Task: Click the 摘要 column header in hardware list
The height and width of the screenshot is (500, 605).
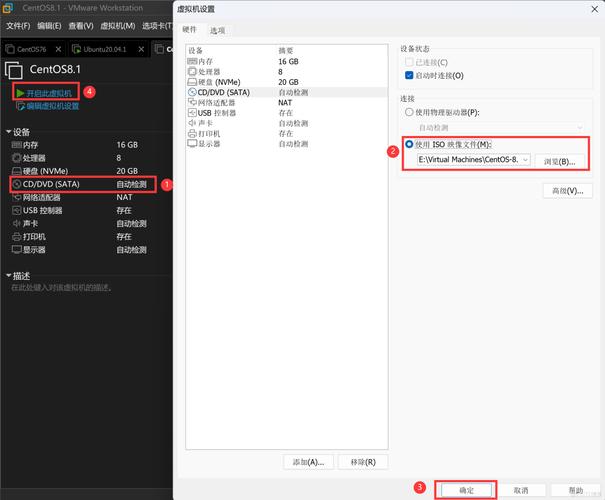Action: (x=286, y=51)
